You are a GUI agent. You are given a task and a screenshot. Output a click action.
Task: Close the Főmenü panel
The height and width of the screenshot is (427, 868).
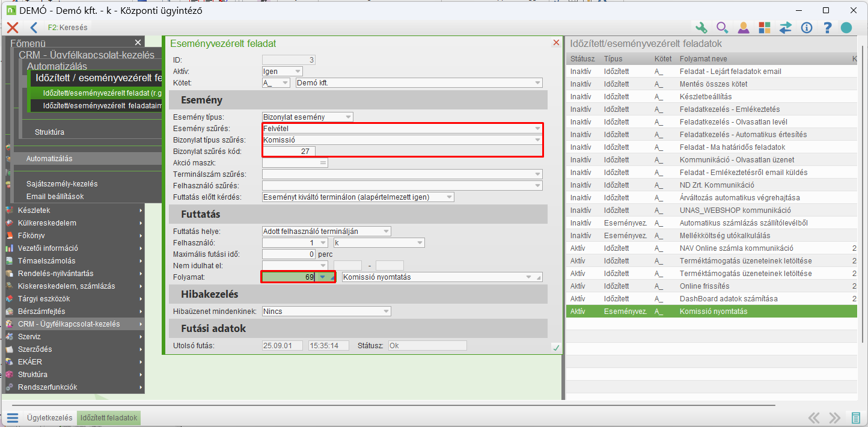point(138,43)
